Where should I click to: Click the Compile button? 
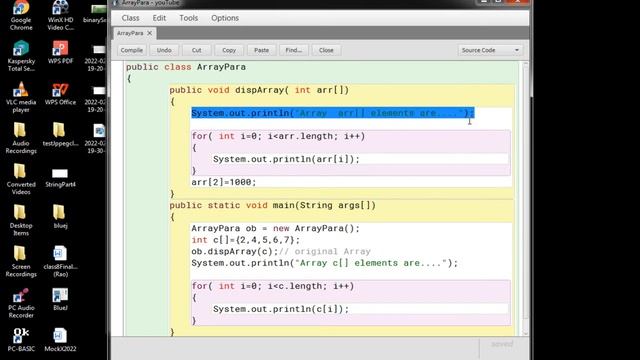(131, 50)
